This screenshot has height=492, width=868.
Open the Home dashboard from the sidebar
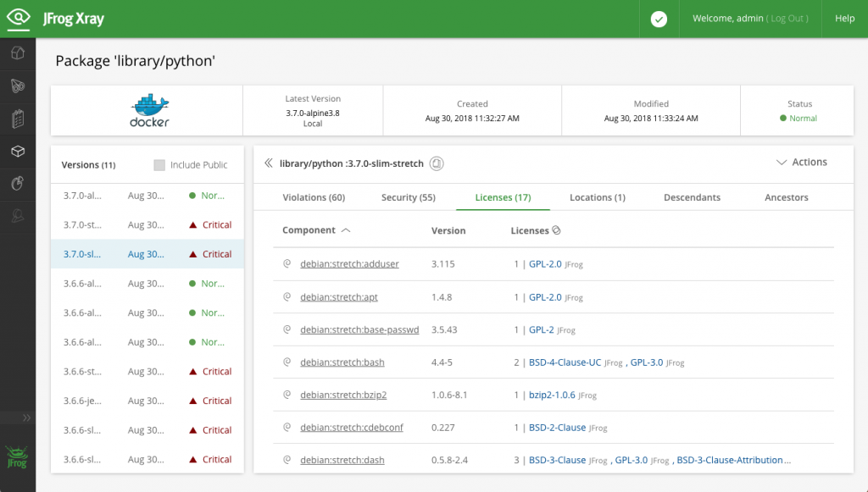(x=19, y=53)
